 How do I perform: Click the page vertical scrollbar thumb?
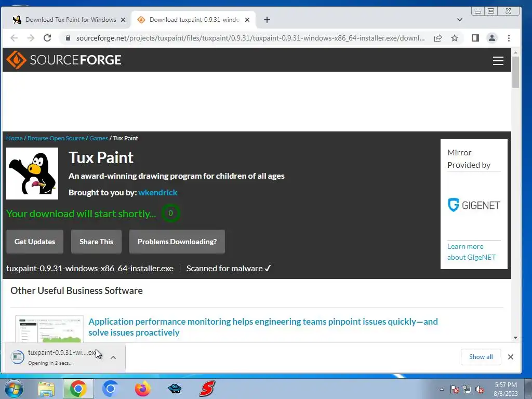pos(515,72)
